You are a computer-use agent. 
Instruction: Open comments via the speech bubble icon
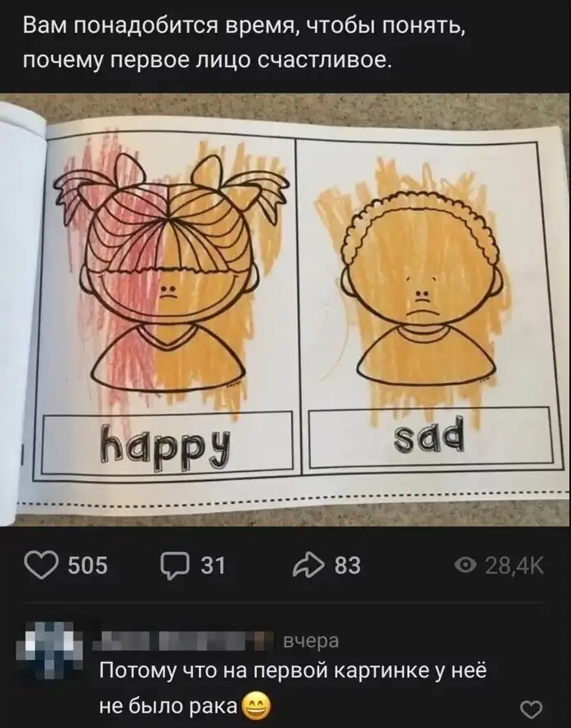pyautogui.click(x=175, y=566)
